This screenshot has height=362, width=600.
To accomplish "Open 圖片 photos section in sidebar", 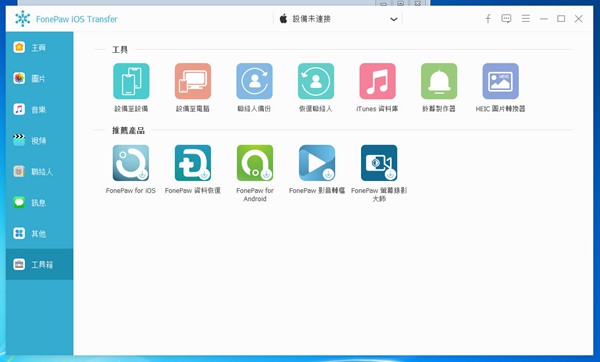I will click(39, 78).
